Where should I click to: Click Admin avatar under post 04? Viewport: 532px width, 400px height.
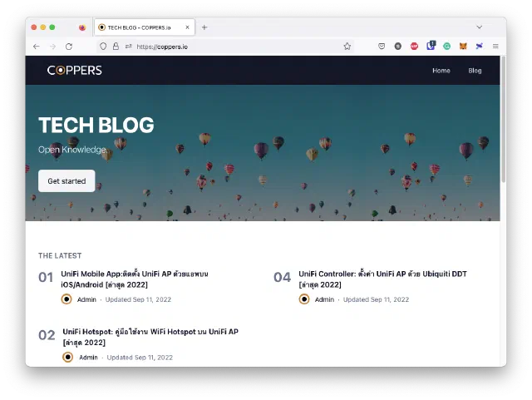pos(304,299)
